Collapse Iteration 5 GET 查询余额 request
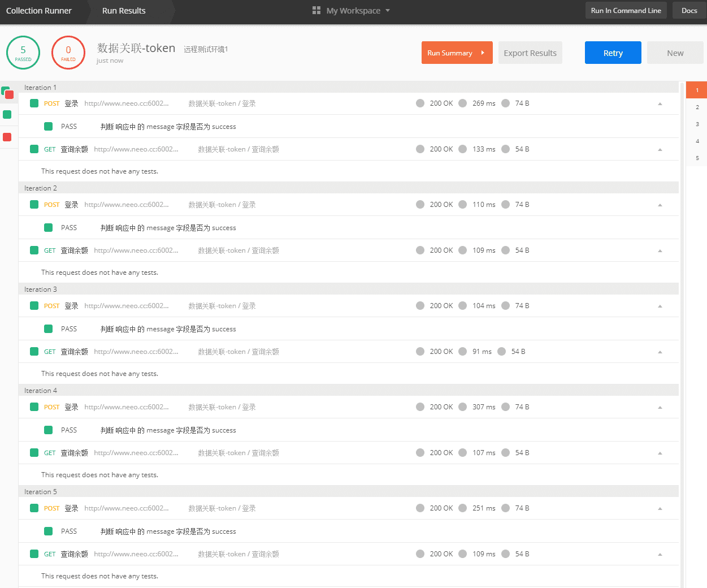The image size is (707, 588). tap(660, 554)
